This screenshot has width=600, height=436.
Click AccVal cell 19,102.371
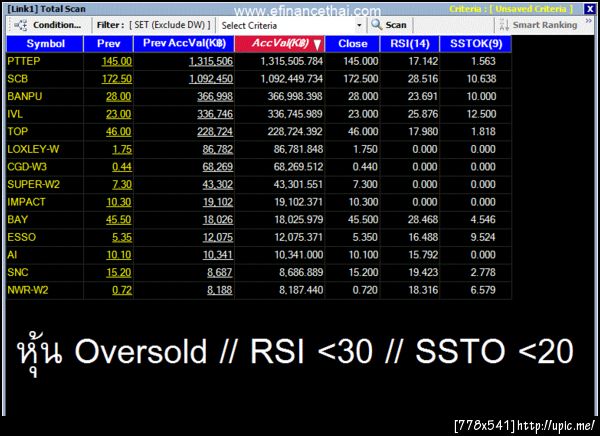pyautogui.click(x=298, y=202)
